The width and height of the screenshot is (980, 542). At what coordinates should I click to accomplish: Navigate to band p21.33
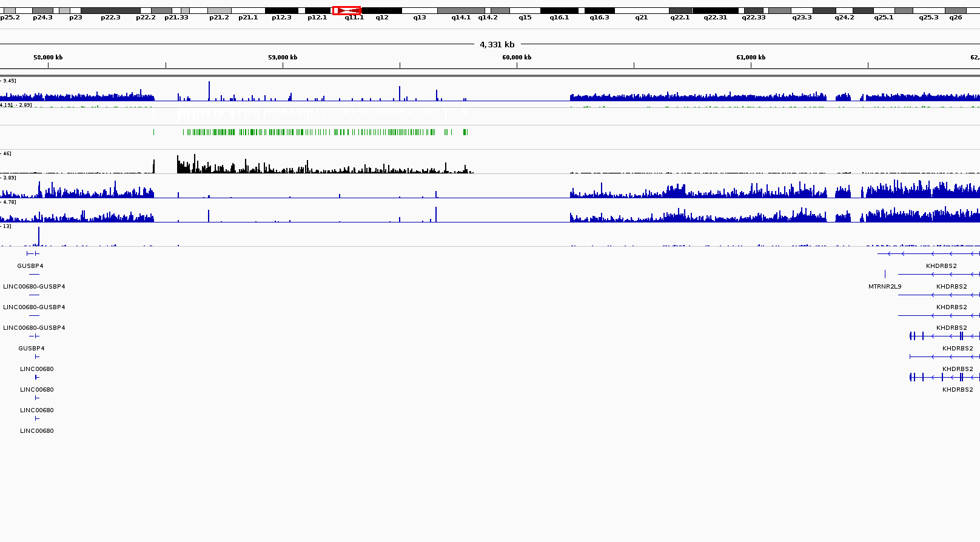pyautogui.click(x=176, y=18)
